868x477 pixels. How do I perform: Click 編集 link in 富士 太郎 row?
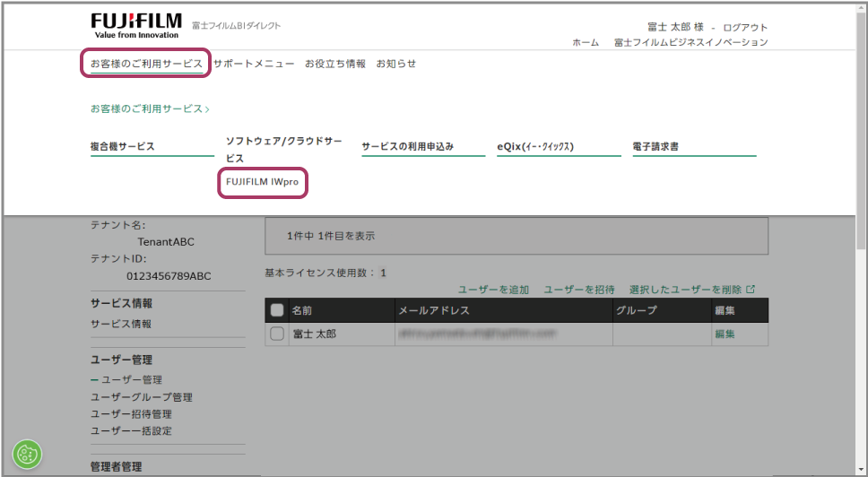coord(725,334)
